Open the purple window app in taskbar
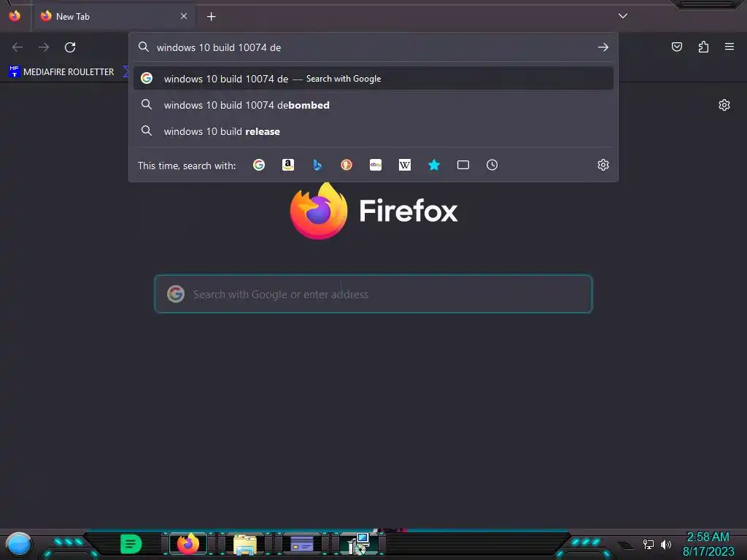The height and width of the screenshot is (560, 747). pos(301,544)
